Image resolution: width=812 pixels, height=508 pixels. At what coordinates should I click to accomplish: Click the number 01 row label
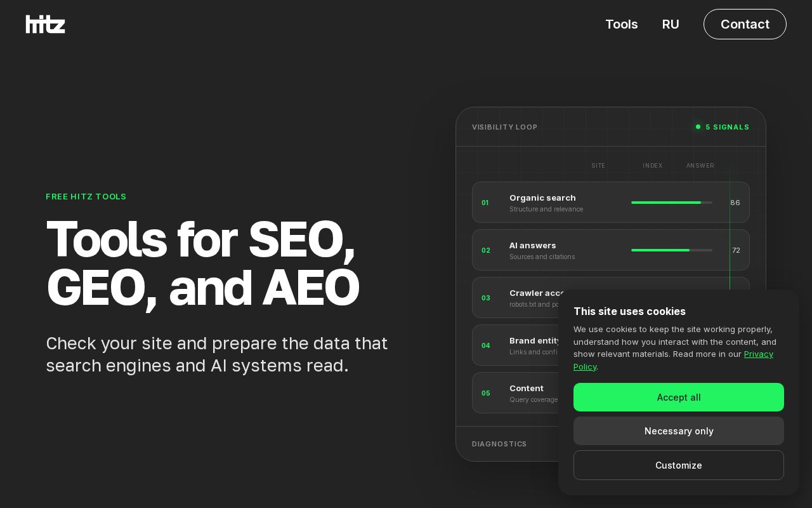tap(485, 203)
